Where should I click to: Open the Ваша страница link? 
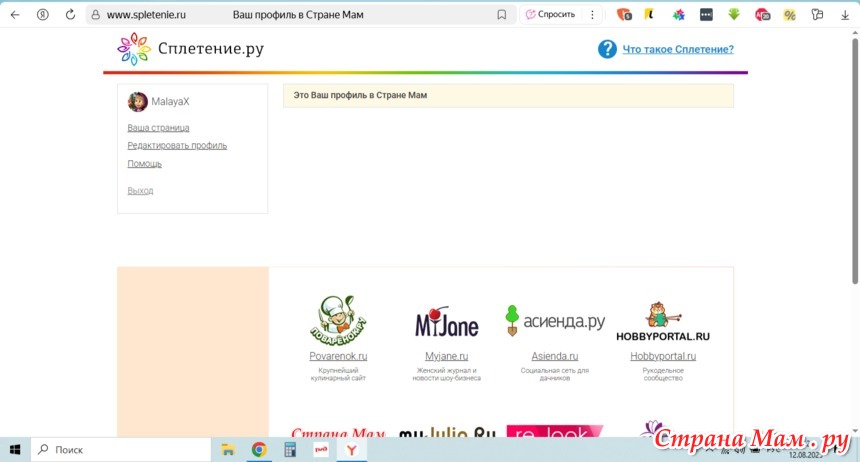[158, 128]
